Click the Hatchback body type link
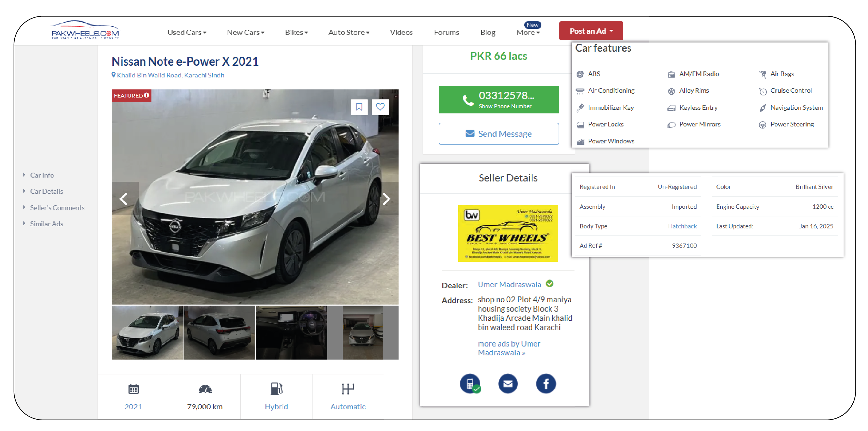The height and width of the screenshot is (431, 868). (682, 226)
